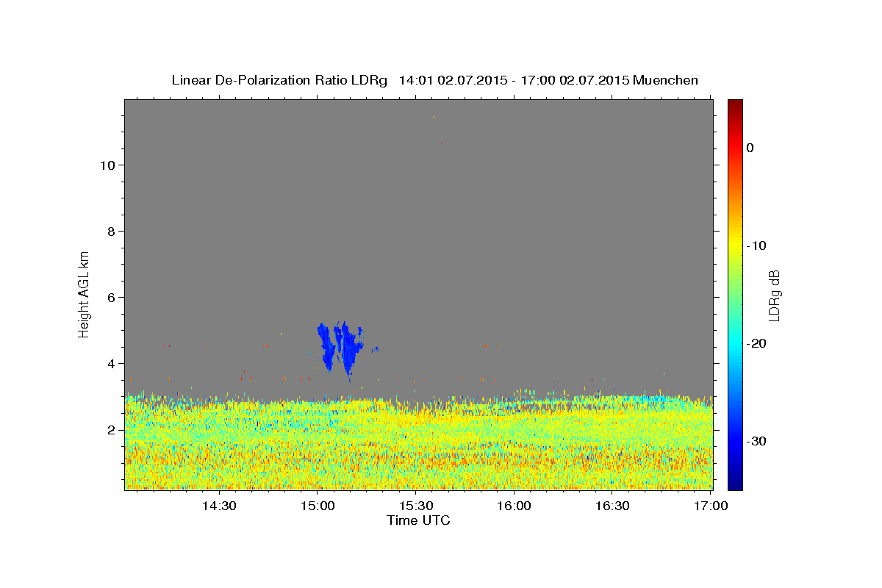The image size is (882, 588).
Task: Click the 15:30 time tick label
Action: click(x=415, y=506)
